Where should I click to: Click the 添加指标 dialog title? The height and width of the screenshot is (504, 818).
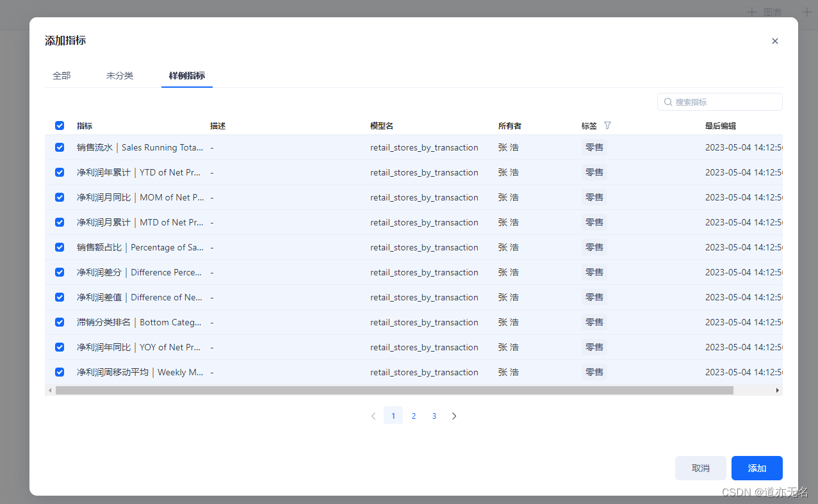coord(65,41)
